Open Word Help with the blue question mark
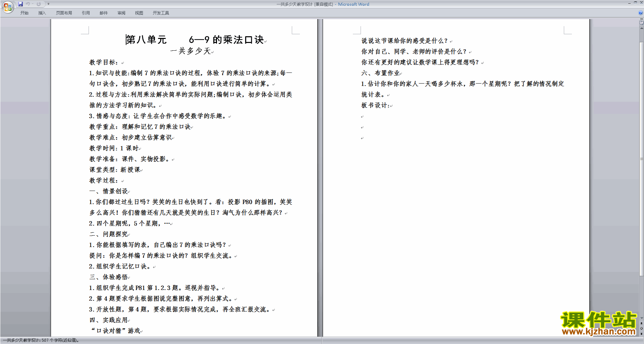 (x=641, y=13)
